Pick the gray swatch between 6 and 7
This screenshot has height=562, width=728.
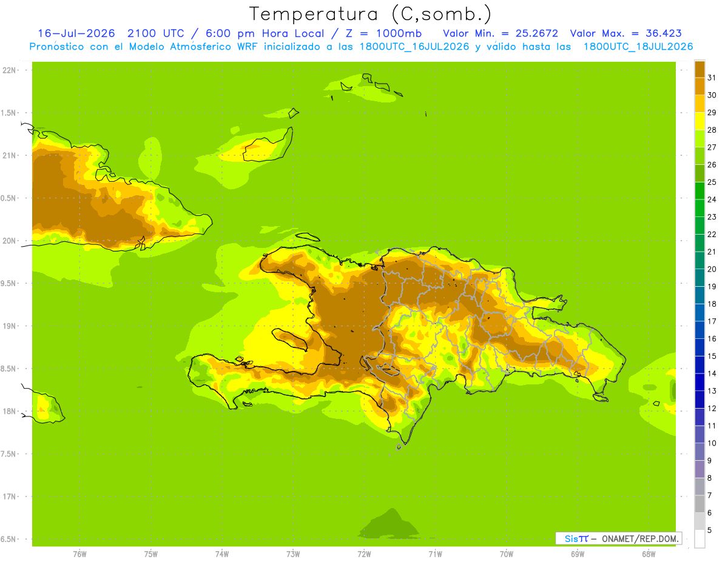(x=699, y=504)
